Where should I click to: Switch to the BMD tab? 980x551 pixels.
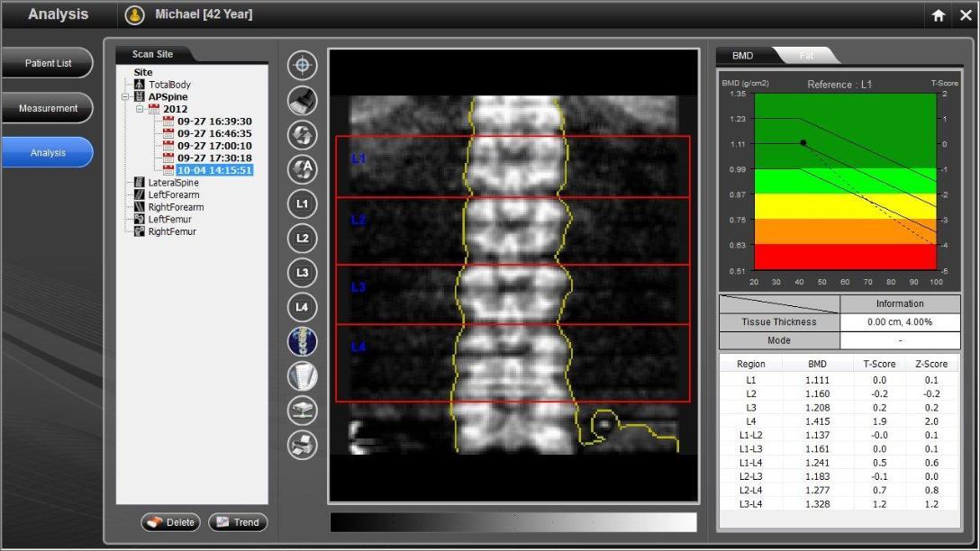click(x=740, y=55)
